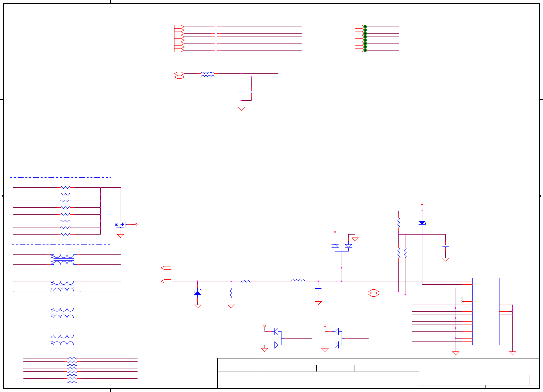
Task: Select the bottommost green test point dot
Action: (x=365, y=50)
